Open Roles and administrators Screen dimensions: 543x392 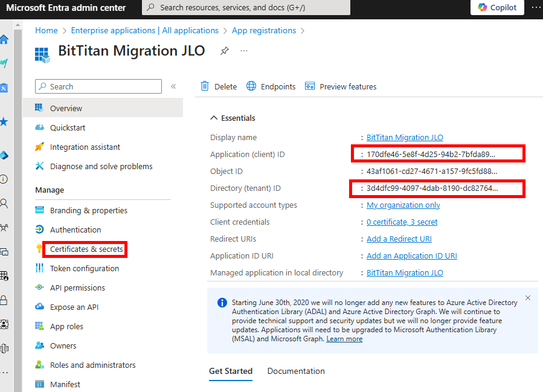92,365
